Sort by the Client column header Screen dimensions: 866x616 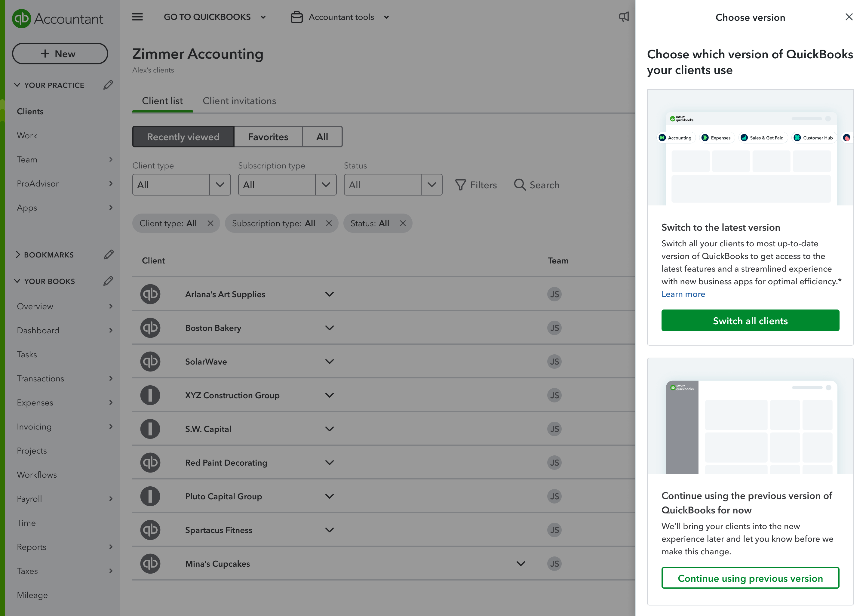click(x=153, y=260)
